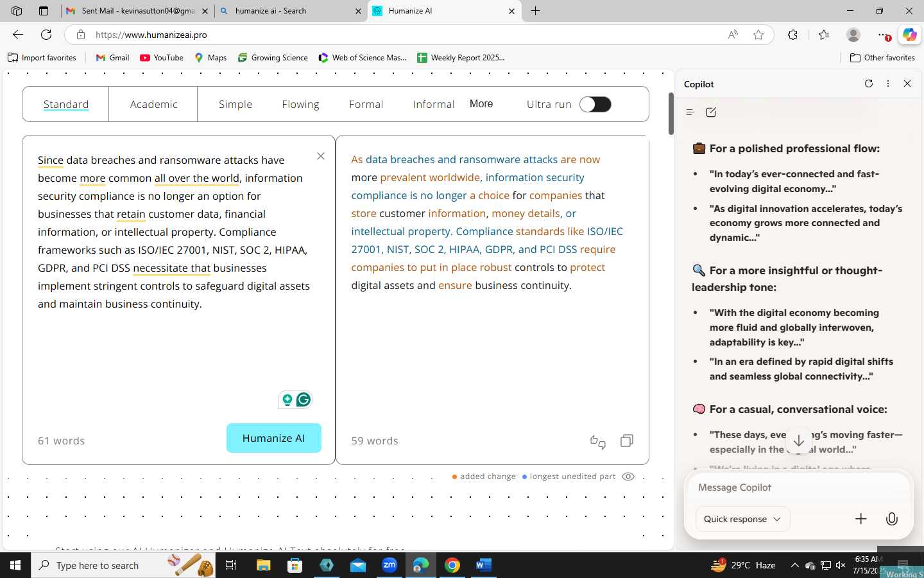Open Windows Start menu

pyautogui.click(x=15, y=565)
